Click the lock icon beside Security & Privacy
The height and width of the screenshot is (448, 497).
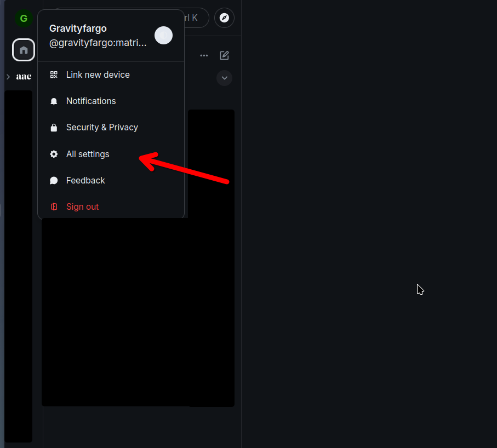click(x=54, y=128)
